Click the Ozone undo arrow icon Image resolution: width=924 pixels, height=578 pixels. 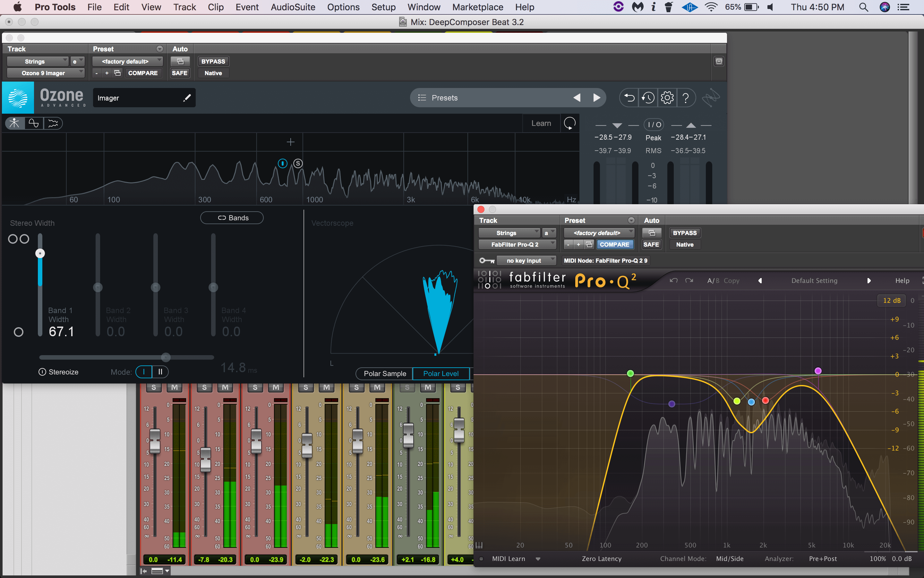click(x=629, y=98)
